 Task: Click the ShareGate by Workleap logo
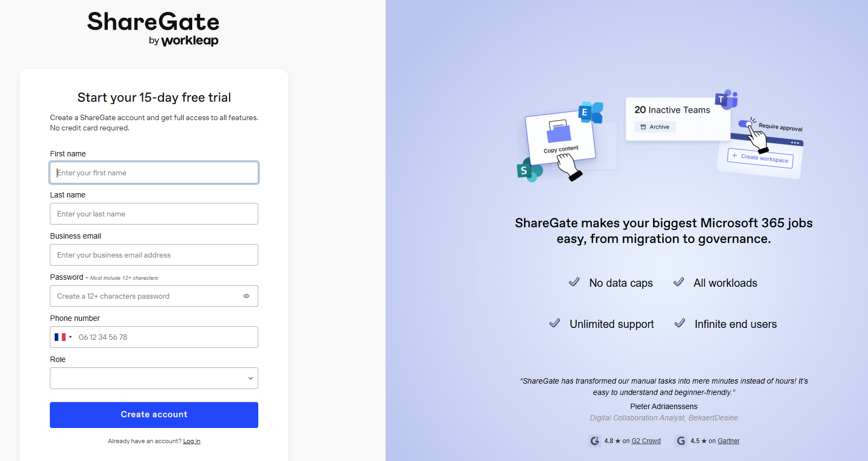(153, 28)
